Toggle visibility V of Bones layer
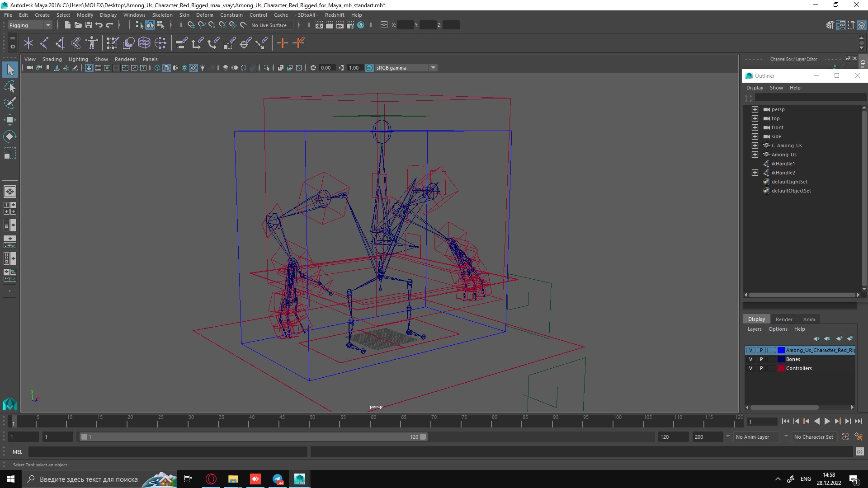 (750, 359)
